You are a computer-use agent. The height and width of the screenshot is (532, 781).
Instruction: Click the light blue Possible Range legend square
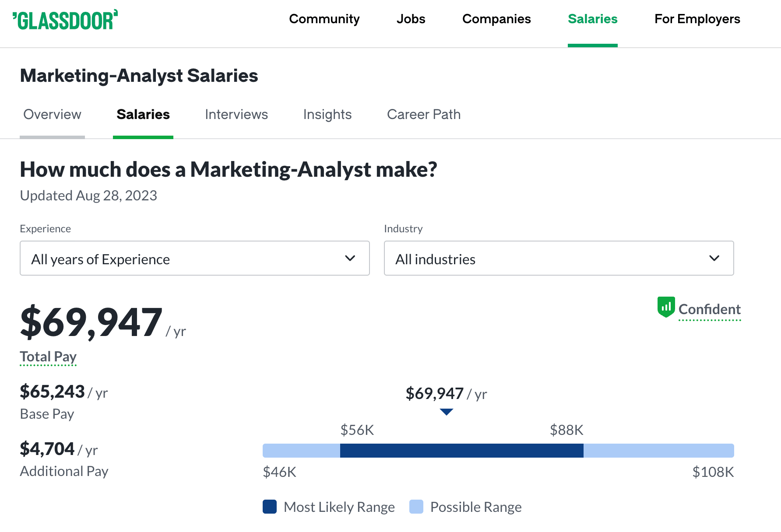416,507
